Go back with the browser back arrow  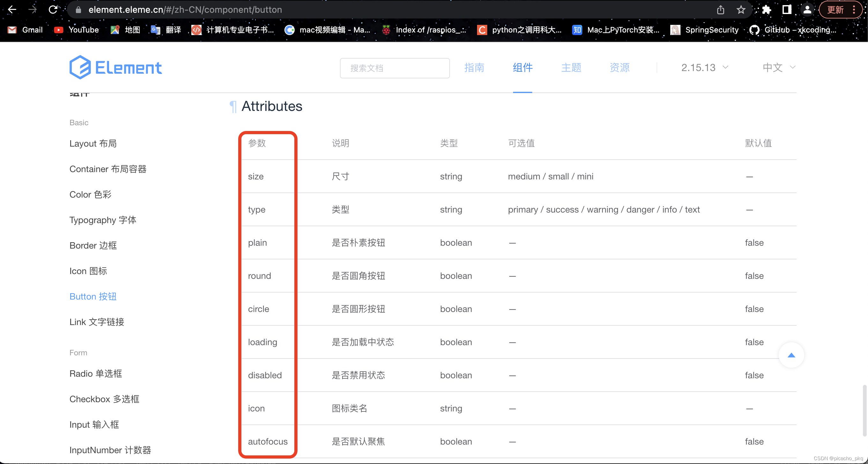(12, 10)
